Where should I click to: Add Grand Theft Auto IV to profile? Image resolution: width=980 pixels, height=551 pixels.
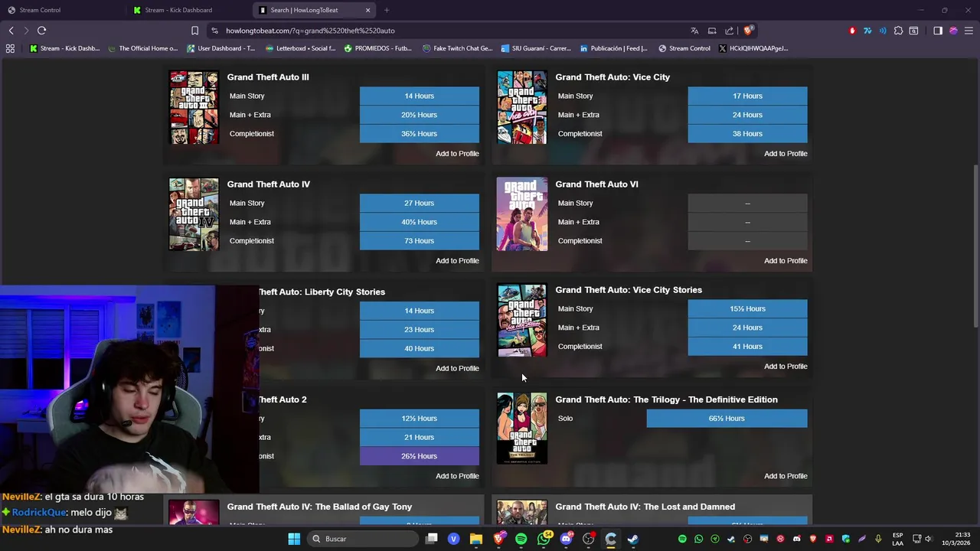tap(457, 261)
